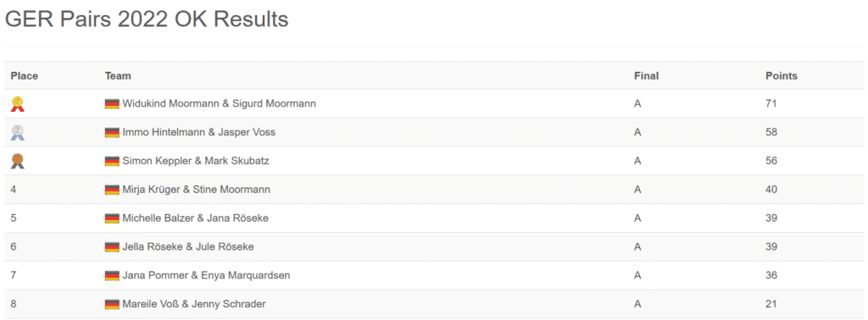Image resolution: width=868 pixels, height=320 pixels.
Task: Click German flag beside Jana Pommer
Action: pos(112,275)
